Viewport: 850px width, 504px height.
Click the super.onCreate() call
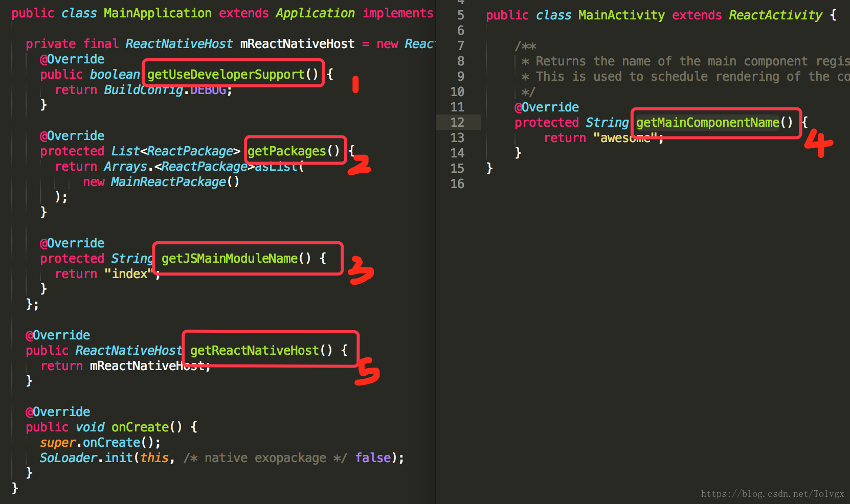(100, 443)
